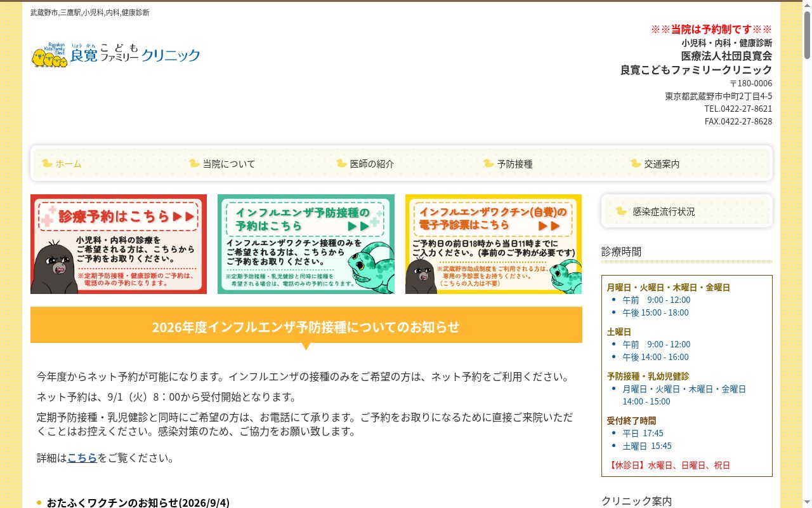Click the duck icon beside 当院について
This screenshot has width=812, height=508.
click(194, 163)
